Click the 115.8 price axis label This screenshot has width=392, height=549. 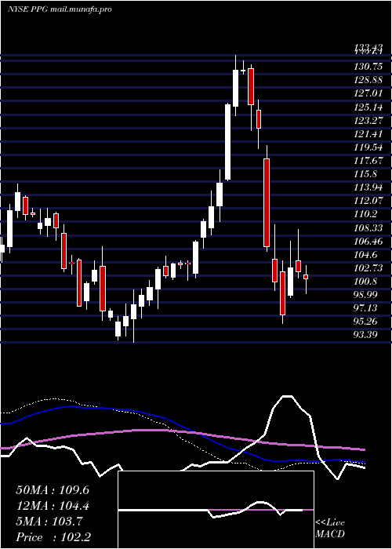(x=365, y=174)
